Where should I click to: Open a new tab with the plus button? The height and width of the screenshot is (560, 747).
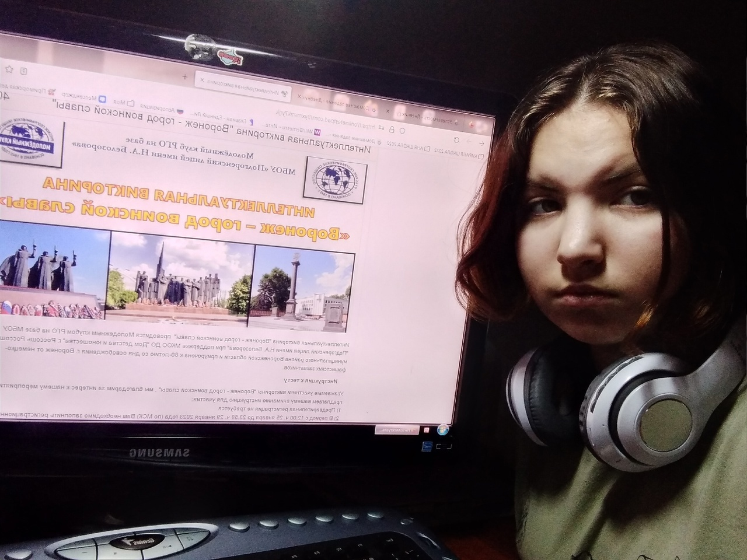tap(185, 77)
